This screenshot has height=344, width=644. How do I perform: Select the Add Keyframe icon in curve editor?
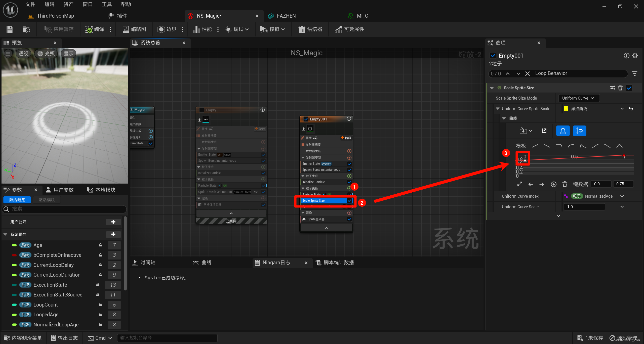pos(554,184)
